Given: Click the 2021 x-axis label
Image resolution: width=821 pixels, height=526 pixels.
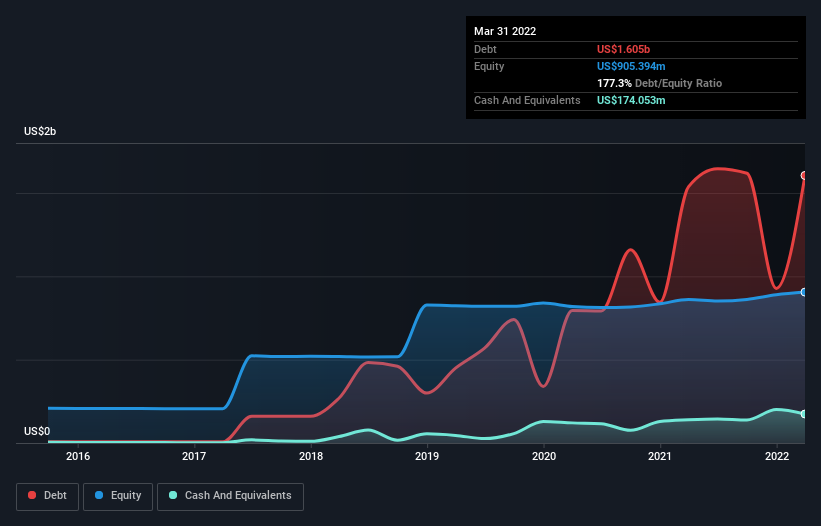Looking at the screenshot, I should click(660, 456).
